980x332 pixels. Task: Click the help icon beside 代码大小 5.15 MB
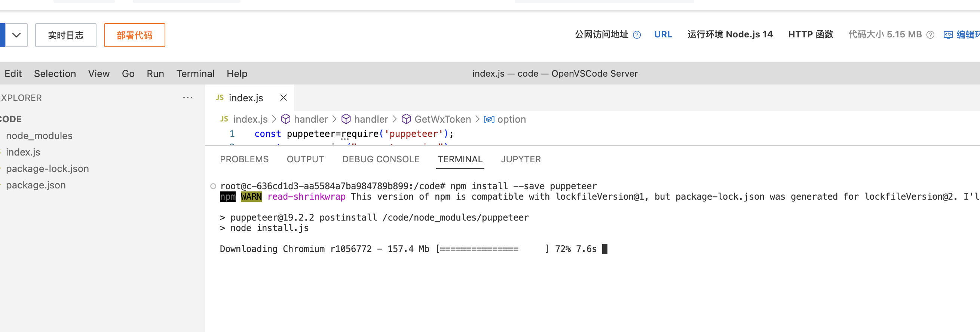(930, 35)
